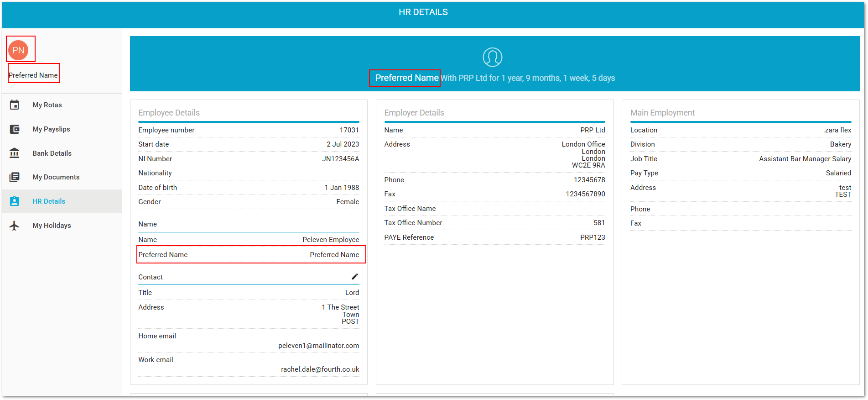Screen dimensions: 868x400
Task: Click the HR Details badge icon
Action: [x=15, y=201]
